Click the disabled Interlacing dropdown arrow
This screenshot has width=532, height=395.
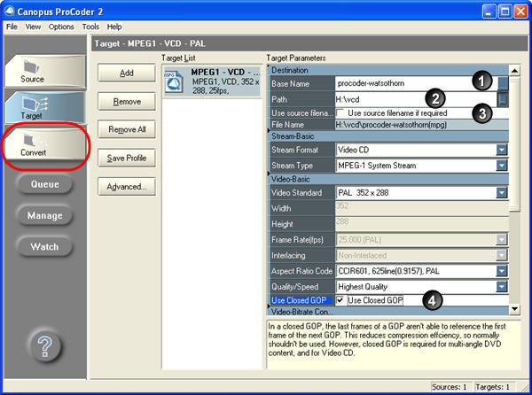click(x=502, y=255)
